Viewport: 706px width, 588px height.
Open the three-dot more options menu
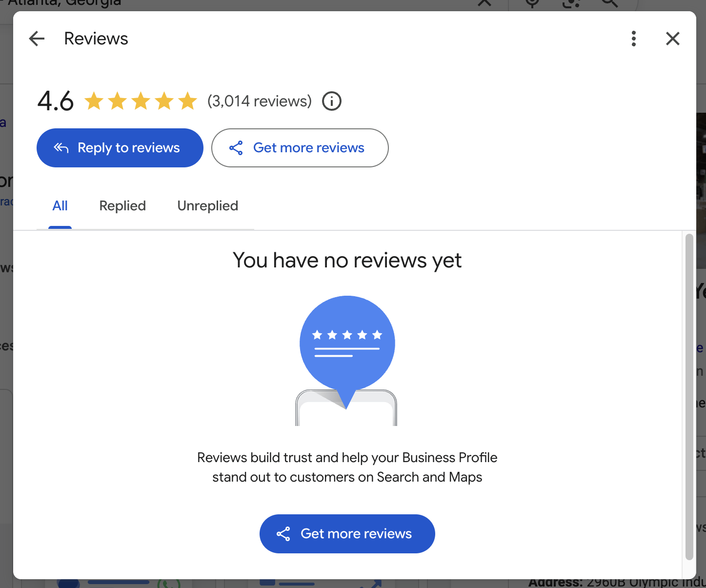634,39
